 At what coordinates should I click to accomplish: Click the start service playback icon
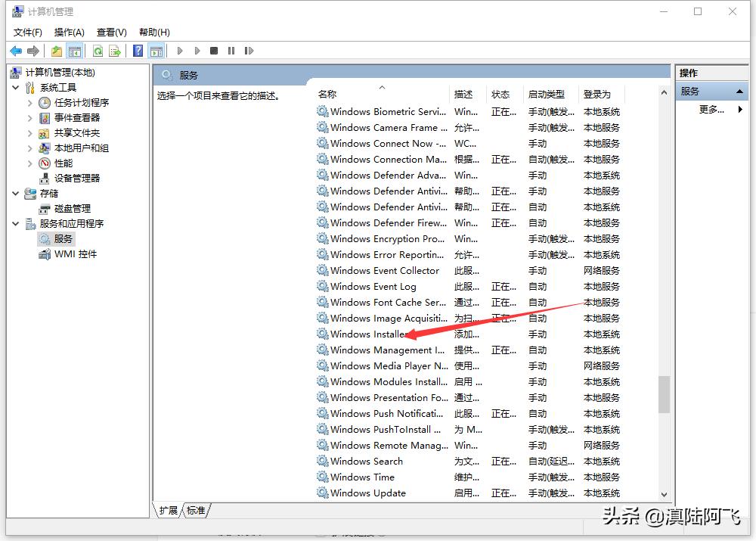[x=179, y=51]
